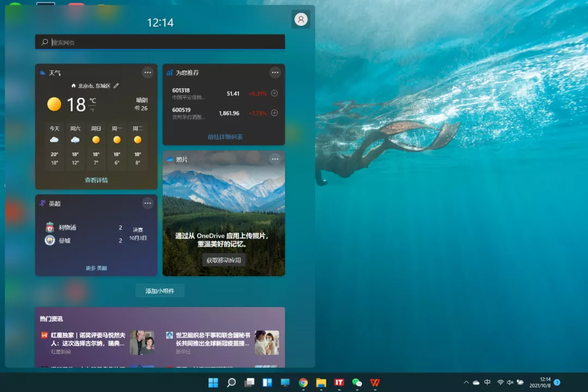Toggle the Widgets taskbar button

tap(267, 382)
